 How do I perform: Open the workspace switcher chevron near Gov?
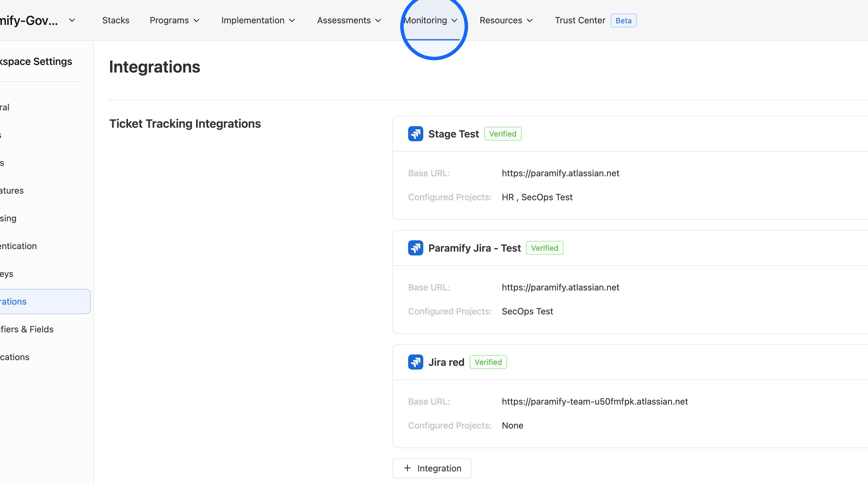tap(72, 20)
